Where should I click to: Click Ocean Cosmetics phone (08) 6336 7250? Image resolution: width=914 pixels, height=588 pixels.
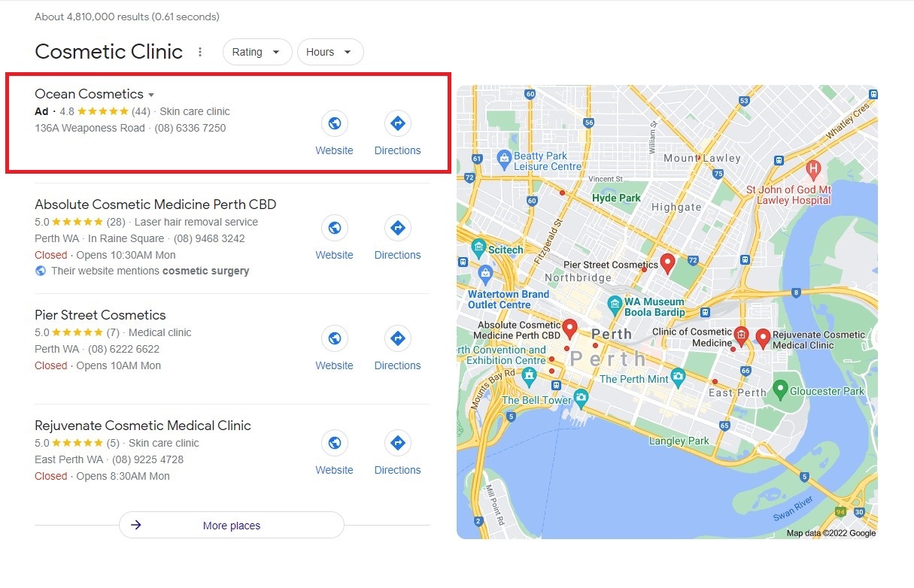click(x=190, y=128)
